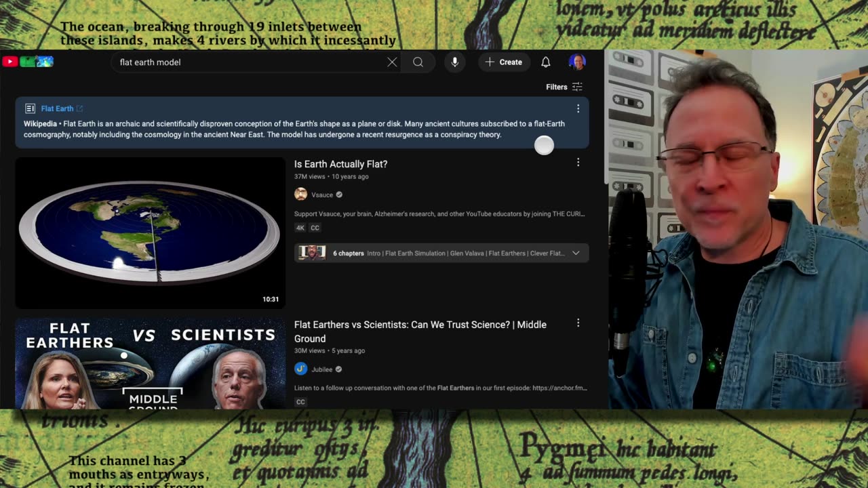Click the '37M views' text
868x488 pixels.
pyautogui.click(x=310, y=177)
